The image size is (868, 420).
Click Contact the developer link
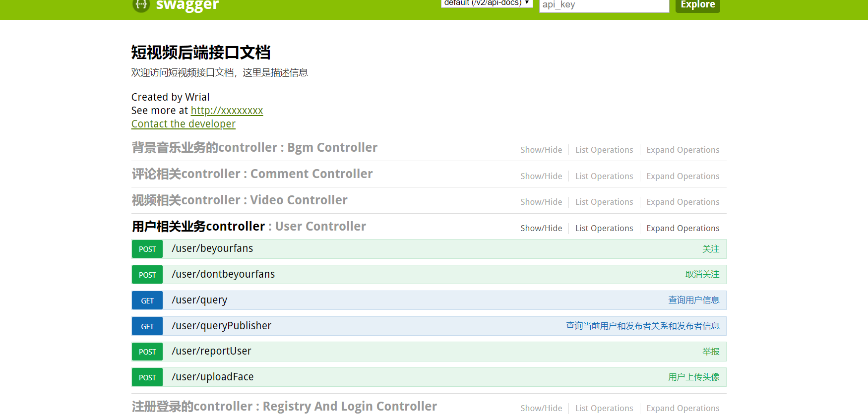183,124
